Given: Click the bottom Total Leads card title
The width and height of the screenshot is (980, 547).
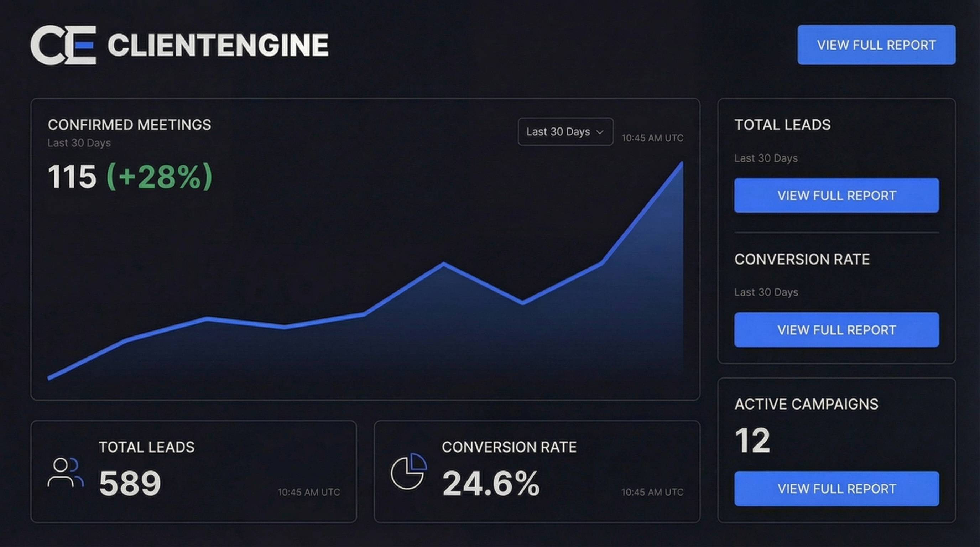Looking at the screenshot, I should pyautogui.click(x=146, y=447).
